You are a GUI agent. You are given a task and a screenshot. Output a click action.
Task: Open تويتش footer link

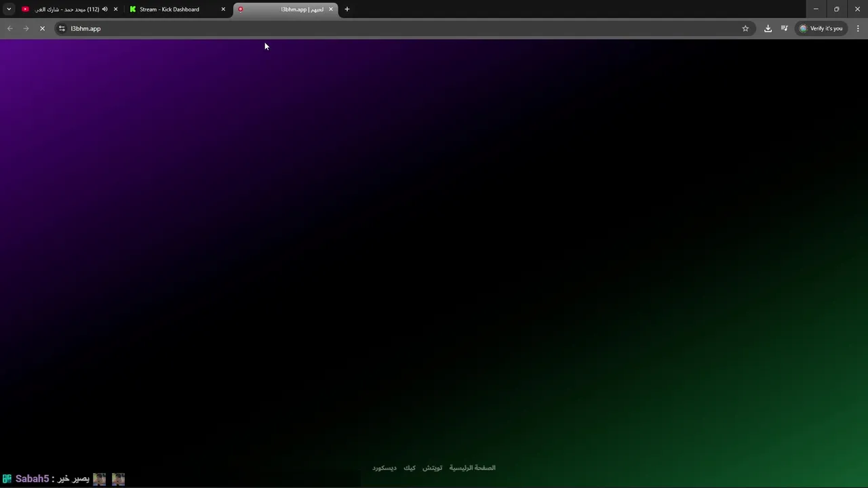point(433,468)
